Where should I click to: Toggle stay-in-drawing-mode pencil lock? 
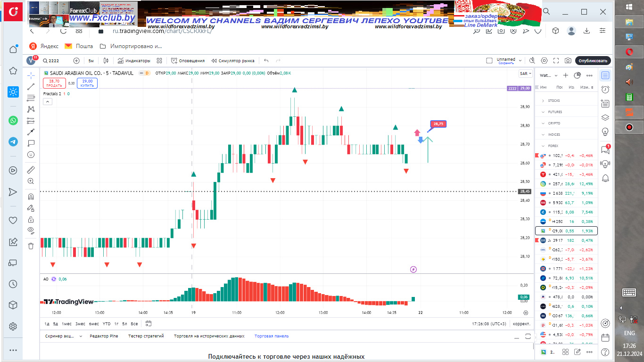coord(31,208)
